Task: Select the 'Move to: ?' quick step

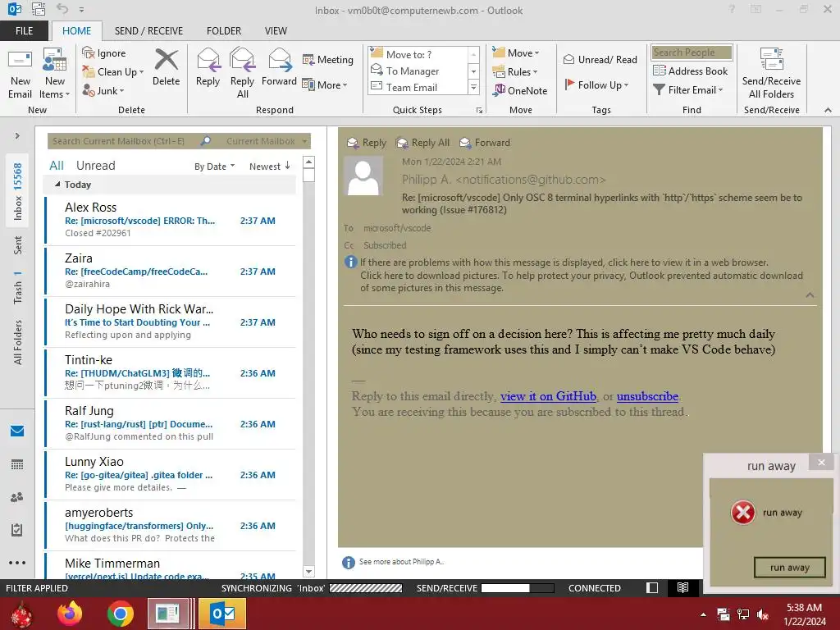Action: 418,54
